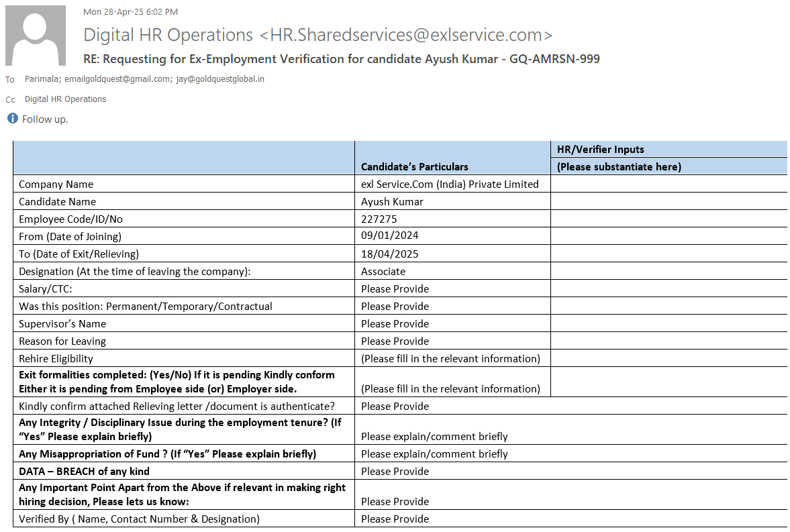Click Any Important Point Apart label
The width and height of the screenshot is (790, 532).
tap(182, 494)
